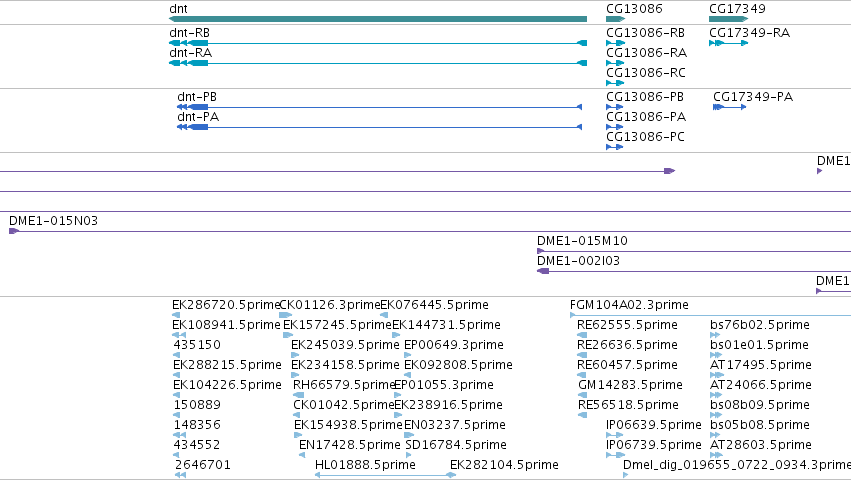
Task: Click the dnt-PA protein label
Action: 198,117
